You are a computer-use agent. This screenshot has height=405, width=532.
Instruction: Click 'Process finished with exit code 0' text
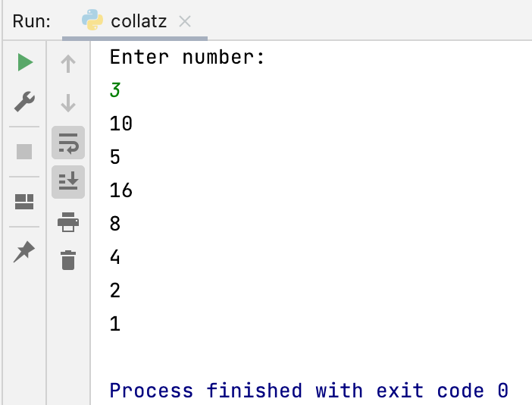pos(308,391)
